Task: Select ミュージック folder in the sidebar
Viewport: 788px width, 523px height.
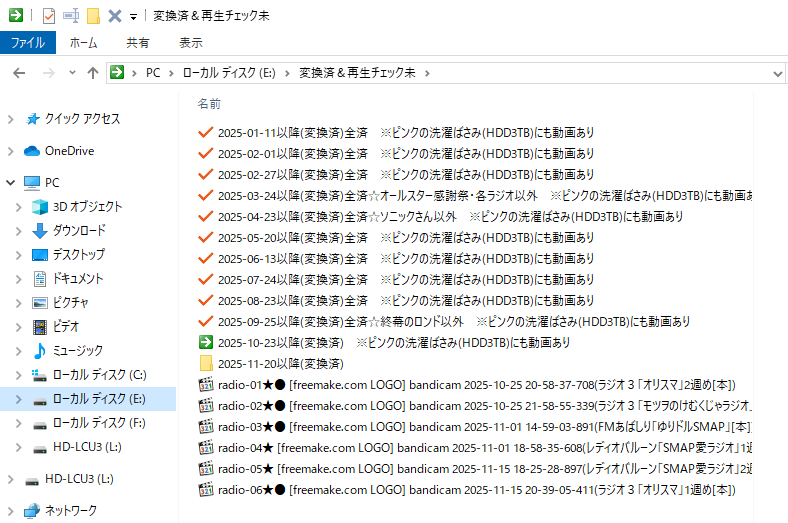Action: pos(77,351)
